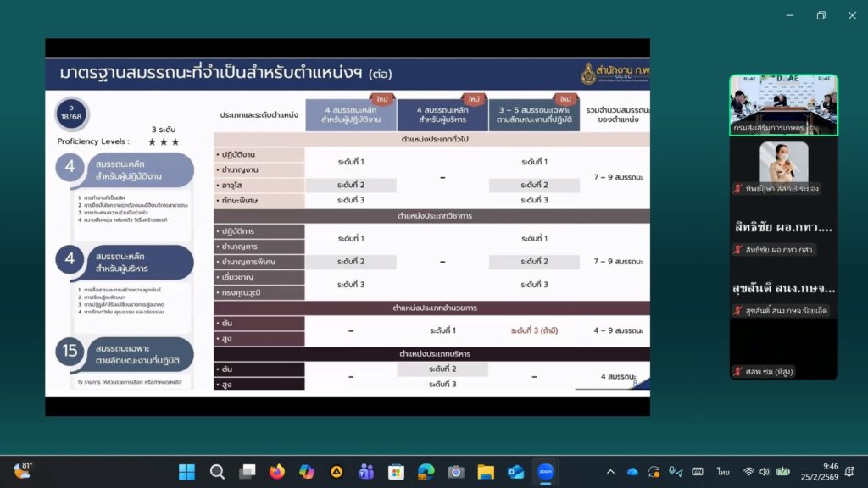Click the OneDrive cloud icon in system tray
Viewport: 868px width, 488px height.
(632, 472)
